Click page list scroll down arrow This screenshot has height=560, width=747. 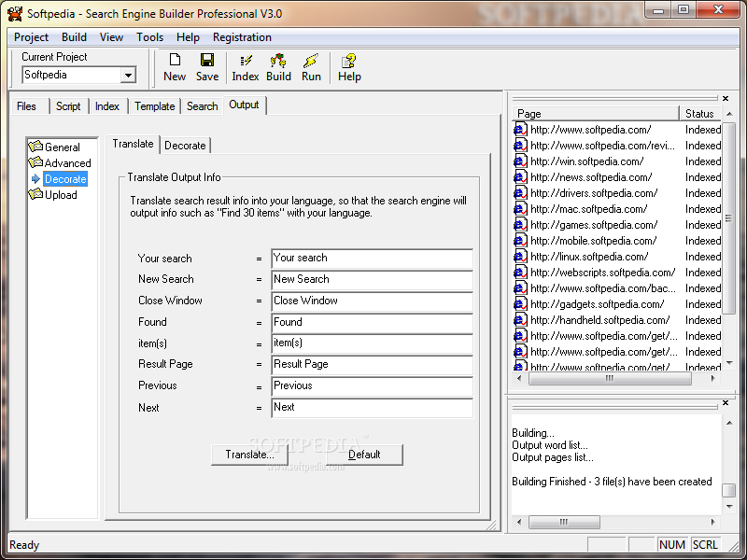729,363
